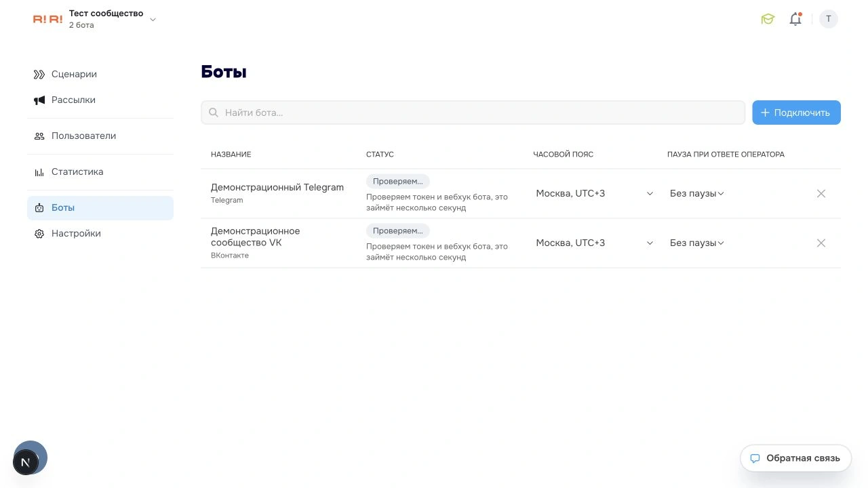The width and height of the screenshot is (868, 488).
Task: Open the user avatar T menu
Action: point(828,19)
